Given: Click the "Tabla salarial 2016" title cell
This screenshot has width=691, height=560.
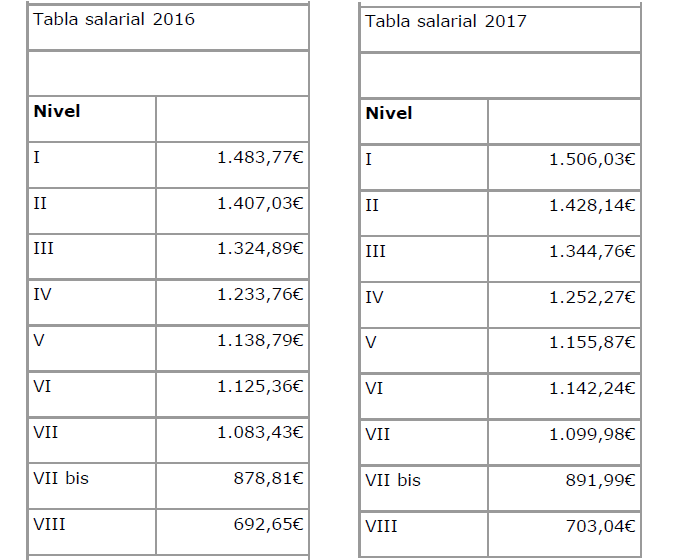Looking at the screenshot, I should click(113, 20).
